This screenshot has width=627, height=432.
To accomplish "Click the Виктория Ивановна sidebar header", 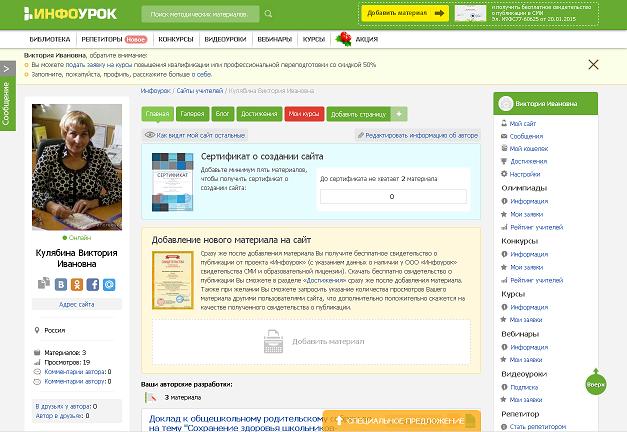I will click(545, 104).
